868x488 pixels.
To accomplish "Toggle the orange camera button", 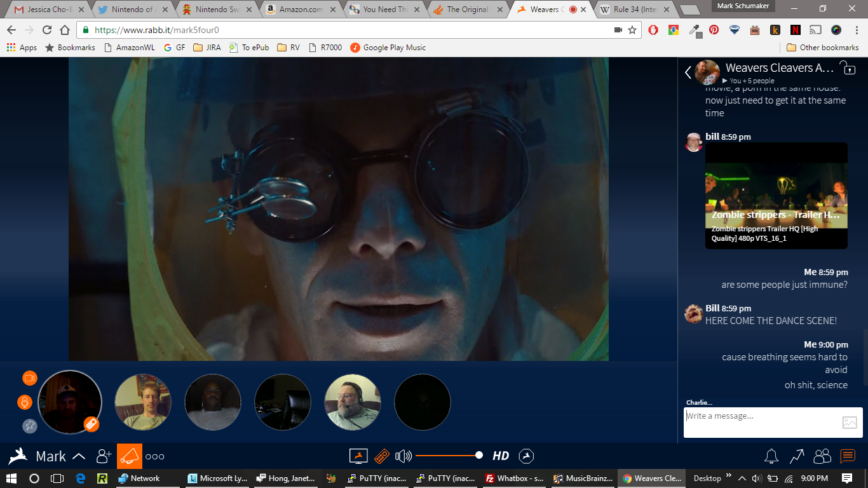I will point(29,378).
